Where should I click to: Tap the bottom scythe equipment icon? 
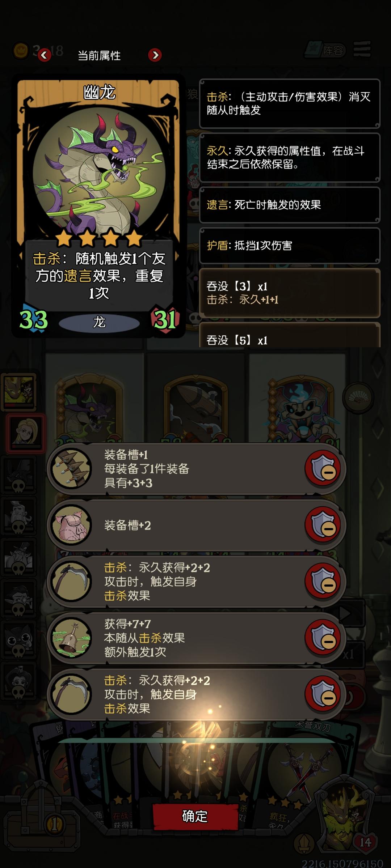point(71,694)
